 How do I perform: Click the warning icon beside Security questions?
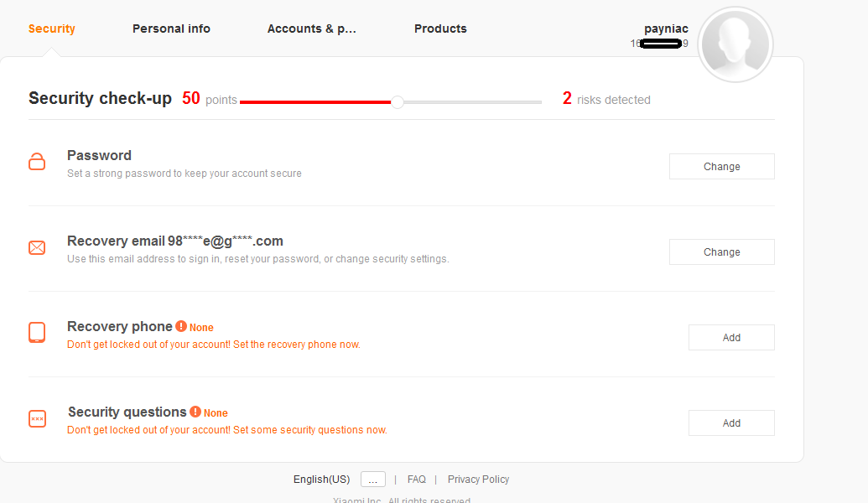point(195,412)
